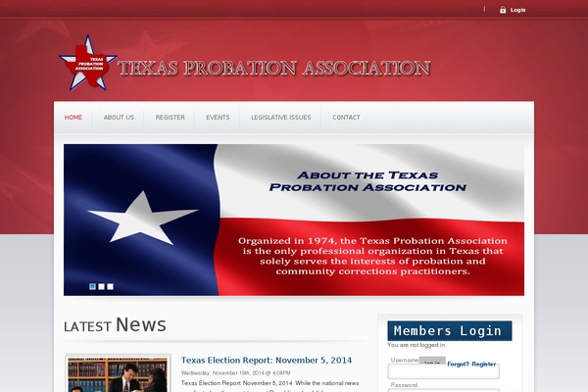
Task: Open the Legislative Issues menu item
Action: (281, 118)
